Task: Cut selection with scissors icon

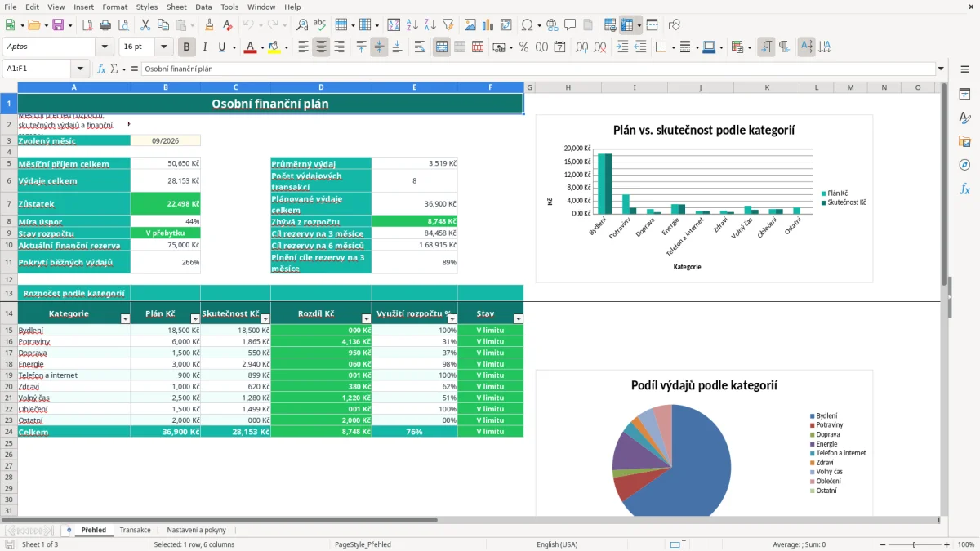Action: tap(145, 25)
